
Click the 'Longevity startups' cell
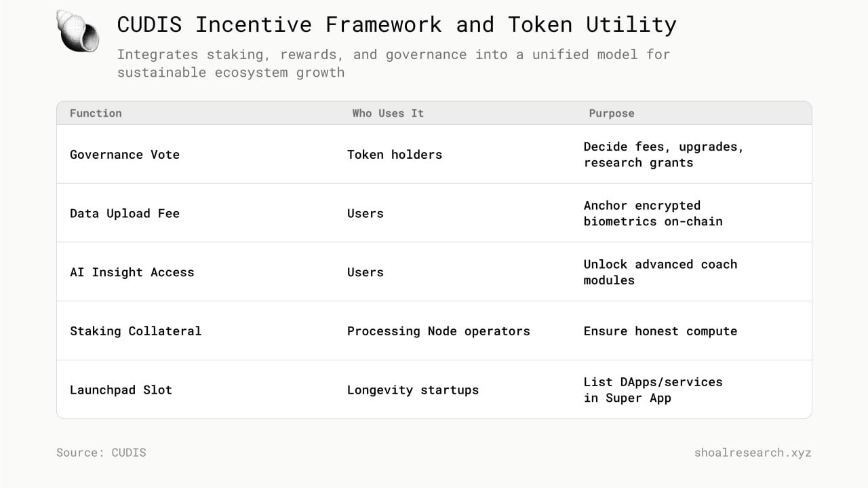pyautogui.click(x=413, y=390)
